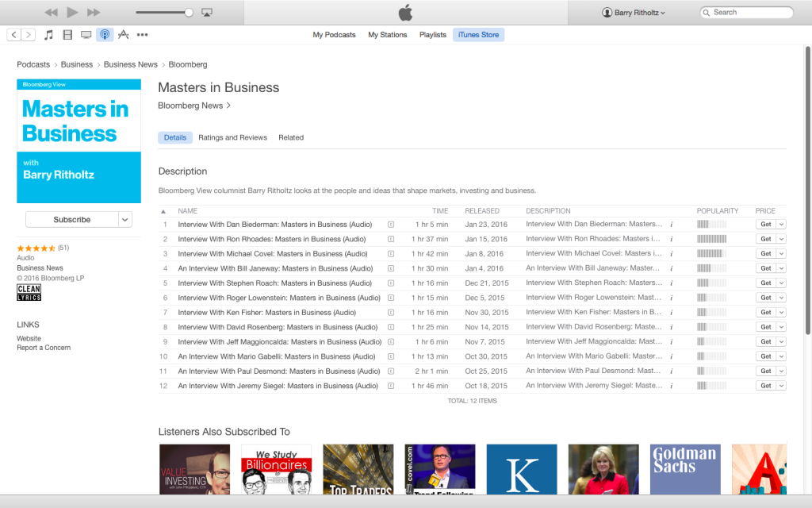The width and height of the screenshot is (812, 508).
Task: Get the Michael Covel interview episode
Action: tap(765, 253)
